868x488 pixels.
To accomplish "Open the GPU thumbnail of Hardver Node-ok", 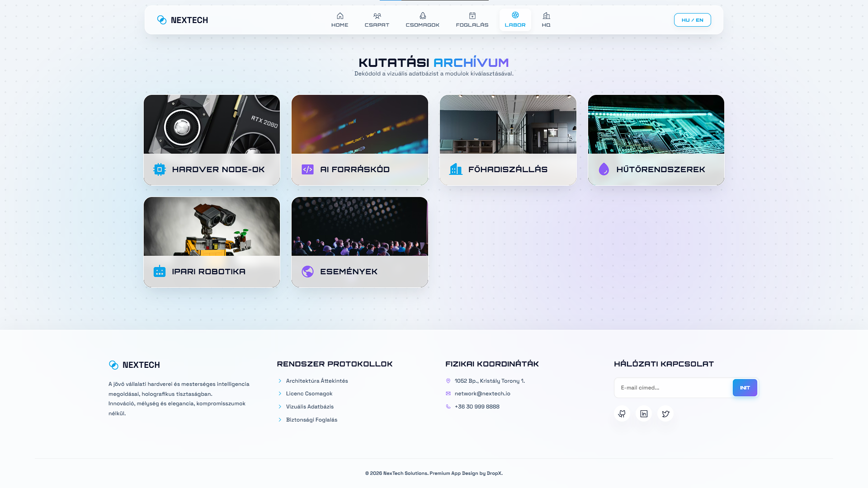I will pyautogui.click(x=212, y=124).
